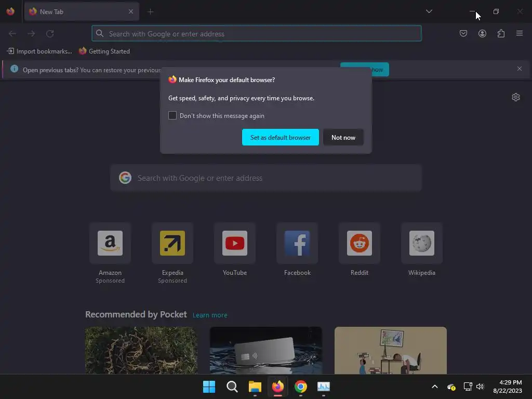
Task: Click the Firefox taskbar icon
Action: click(278, 387)
